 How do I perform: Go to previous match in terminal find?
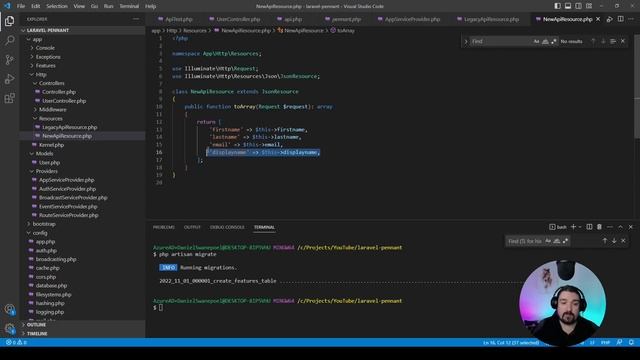[x=604, y=241]
